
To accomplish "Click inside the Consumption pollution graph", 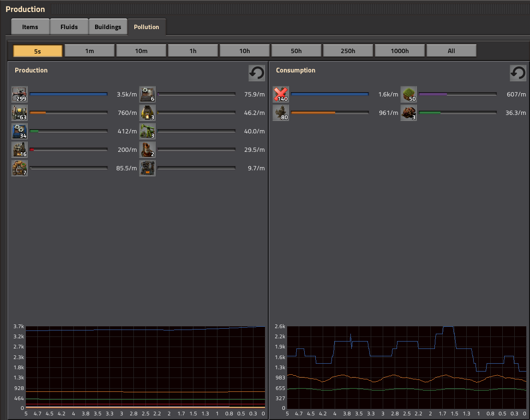I will [406, 365].
